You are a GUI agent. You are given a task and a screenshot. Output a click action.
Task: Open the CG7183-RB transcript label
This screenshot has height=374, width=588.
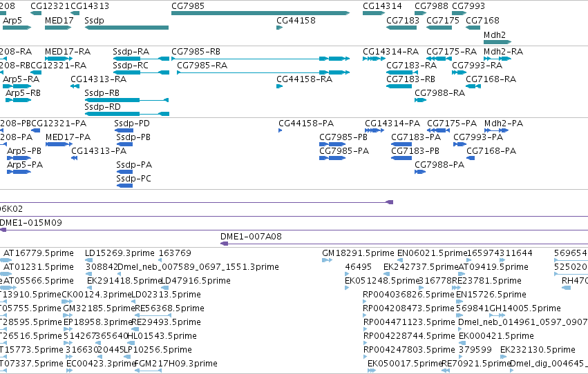click(411, 79)
